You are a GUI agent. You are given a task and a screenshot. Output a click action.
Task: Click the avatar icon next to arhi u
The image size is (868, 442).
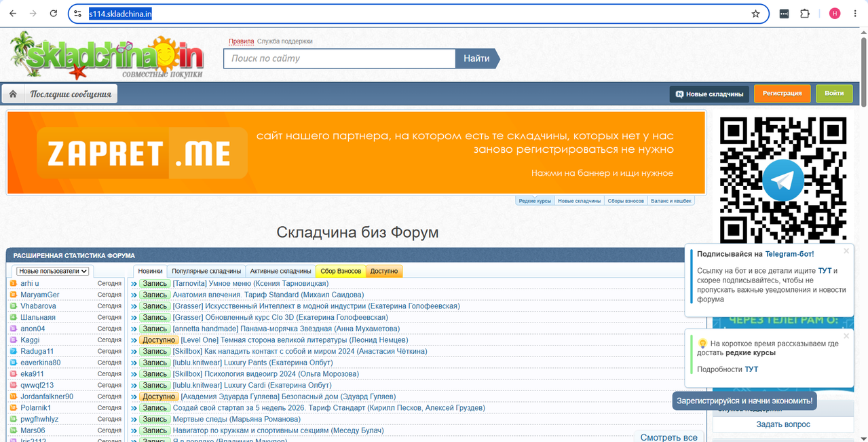pyautogui.click(x=14, y=283)
